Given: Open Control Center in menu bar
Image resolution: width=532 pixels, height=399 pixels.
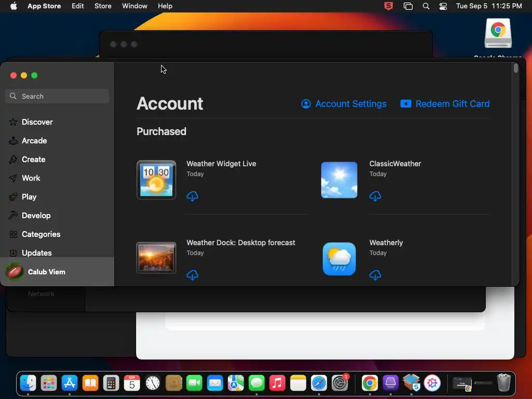Looking at the screenshot, I should [443, 6].
